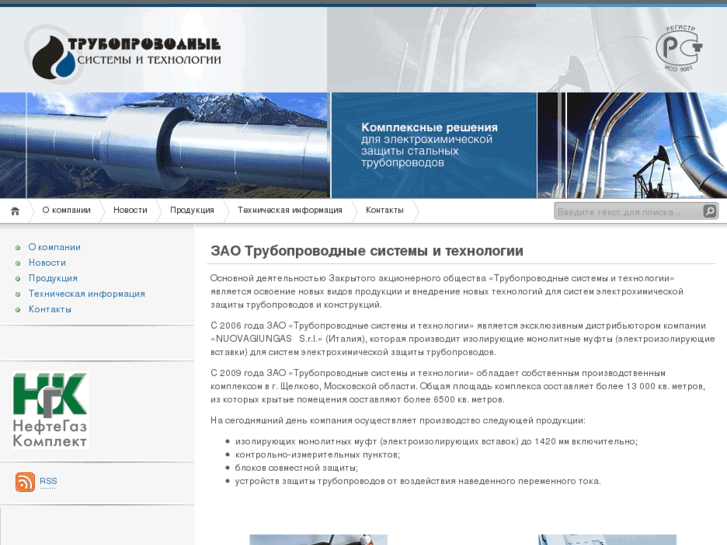727x545 pixels.
Task: Open 'Контакты' in top navigation bar
Action: (x=384, y=210)
